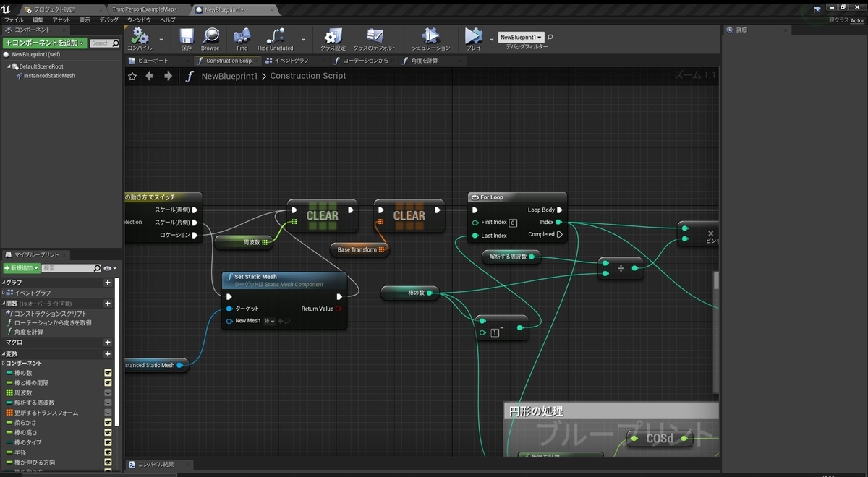Click the Completed execution pin

(x=559, y=234)
